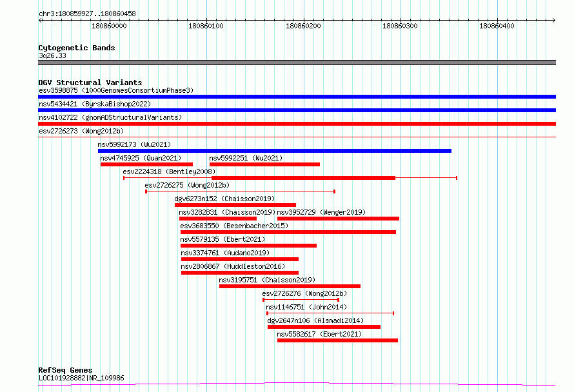Open LOC101928882|NR_109986 gene label
This screenshot has height=392, width=574.
(x=81, y=378)
